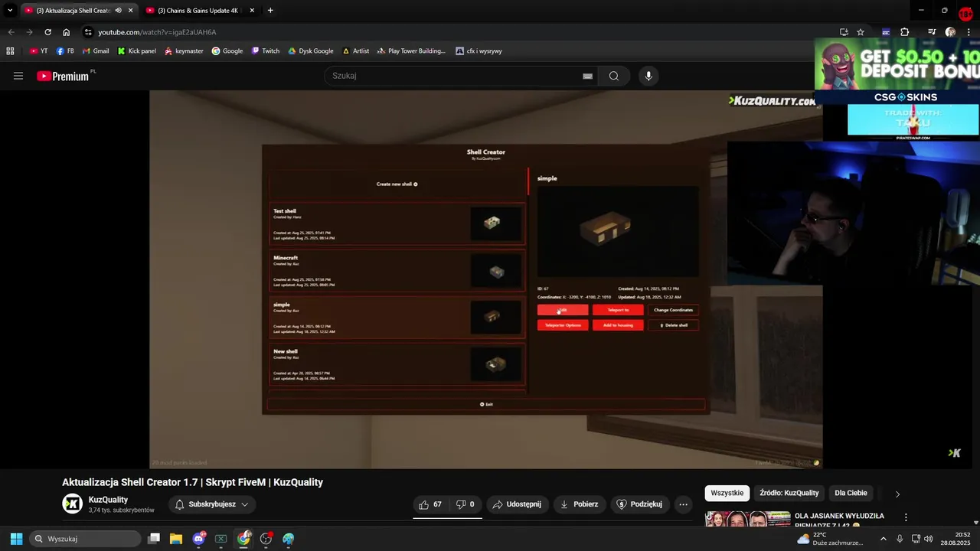The width and height of the screenshot is (980, 551).
Task: Open Task View on taskbar
Action: [x=154, y=539]
